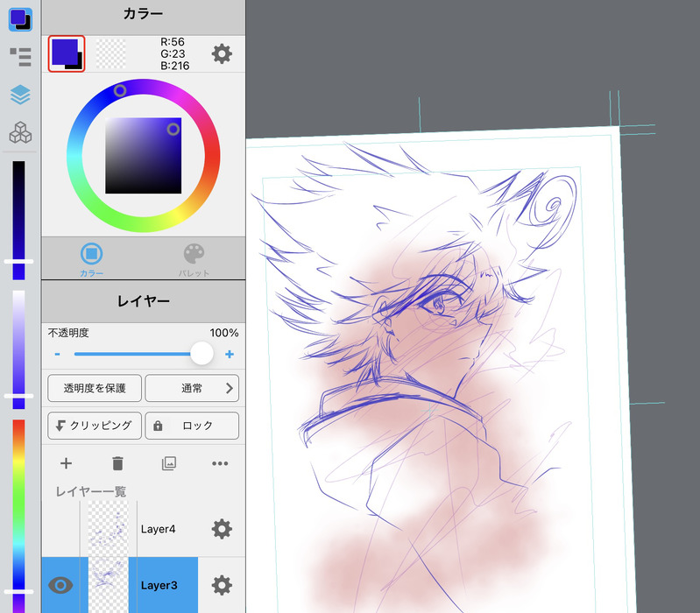Open the materials cubes icon

pyautogui.click(x=20, y=132)
